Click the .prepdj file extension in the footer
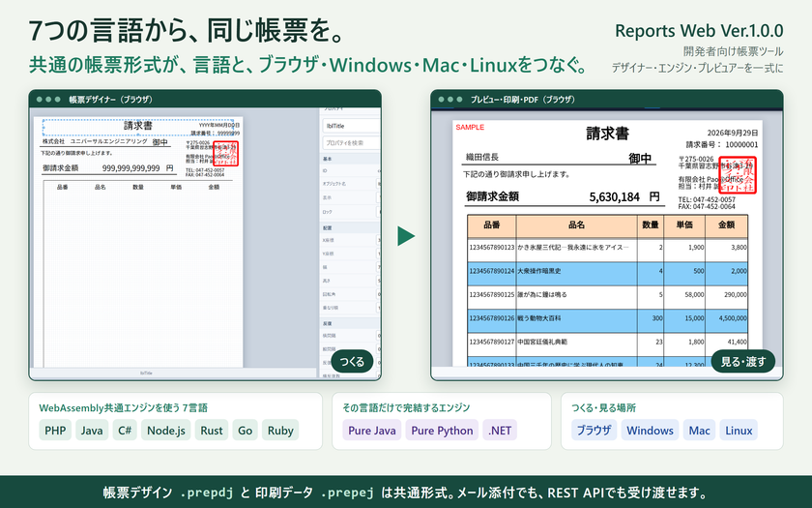 pos(207,493)
